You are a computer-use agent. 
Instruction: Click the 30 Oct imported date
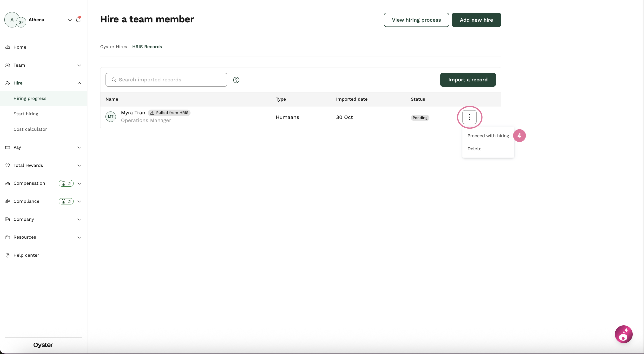(x=344, y=117)
